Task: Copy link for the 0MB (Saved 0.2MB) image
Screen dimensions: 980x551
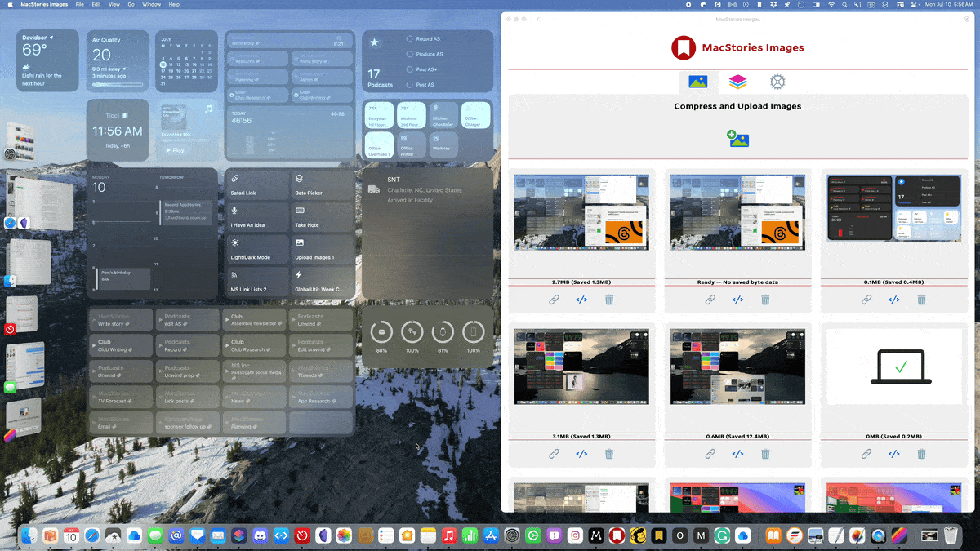Action: tap(866, 454)
